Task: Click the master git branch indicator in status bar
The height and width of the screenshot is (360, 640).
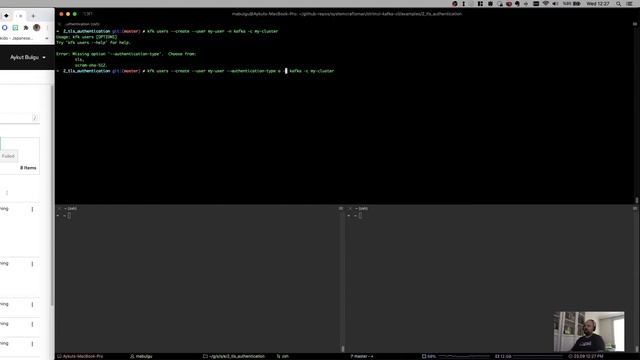Action: [362, 356]
